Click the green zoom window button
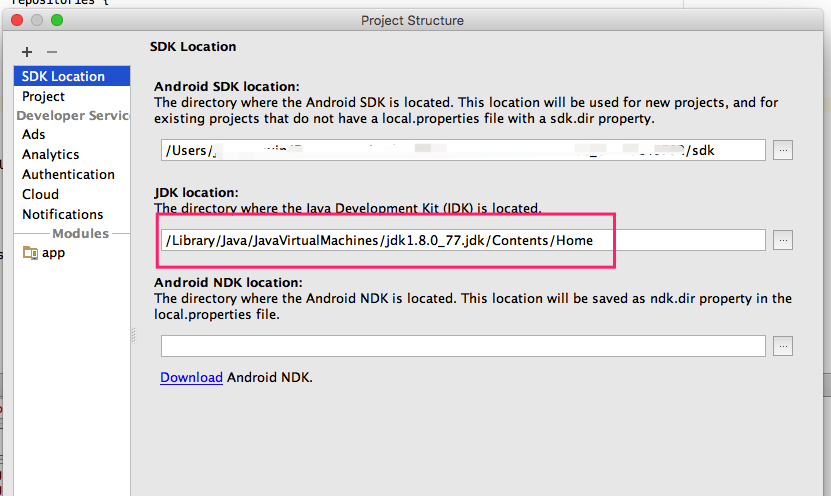 (x=57, y=20)
